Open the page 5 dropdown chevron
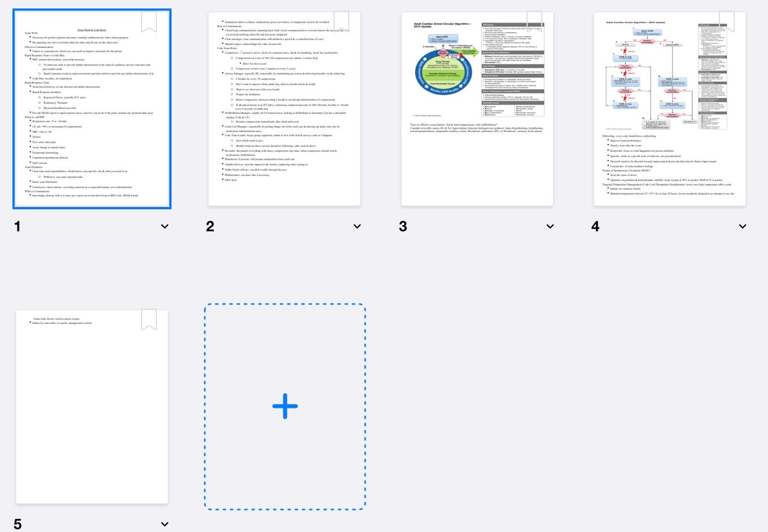The width and height of the screenshot is (768, 532). pos(165,524)
